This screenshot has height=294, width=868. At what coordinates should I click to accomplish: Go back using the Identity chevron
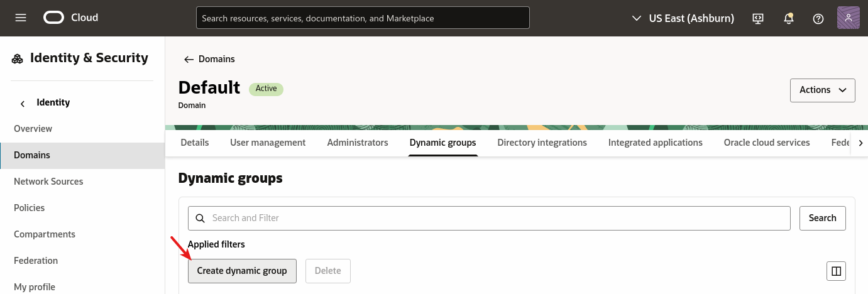point(23,103)
